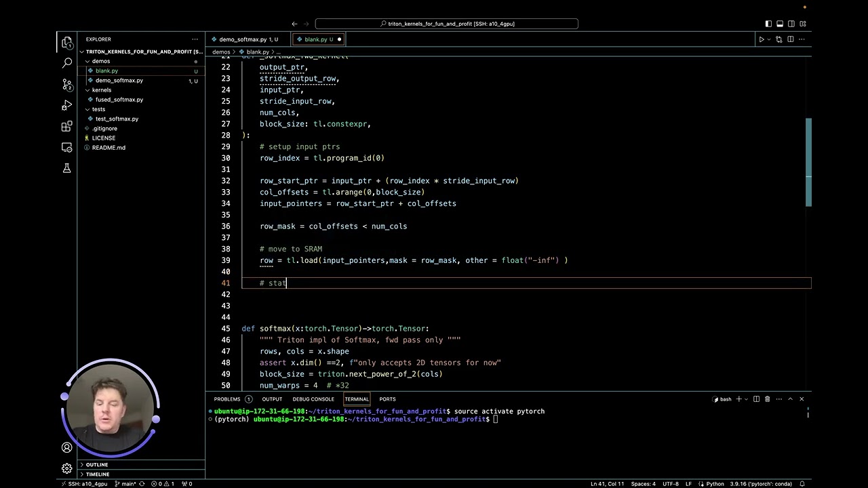The image size is (868, 488).
Task: Open the SSH: a10_4gpu remote indicator
Action: click(83, 484)
